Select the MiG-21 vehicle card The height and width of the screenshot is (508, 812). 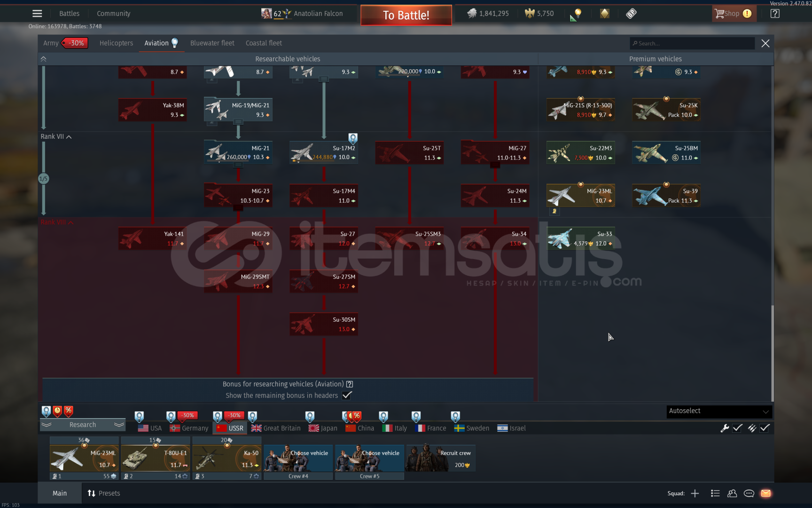point(238,153)
